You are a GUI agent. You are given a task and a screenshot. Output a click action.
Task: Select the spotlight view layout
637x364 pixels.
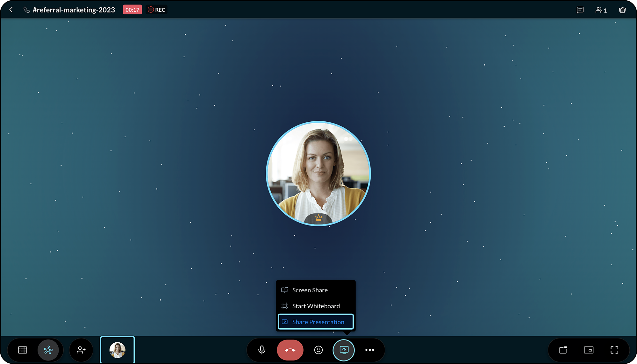click(x=48, y=350)
